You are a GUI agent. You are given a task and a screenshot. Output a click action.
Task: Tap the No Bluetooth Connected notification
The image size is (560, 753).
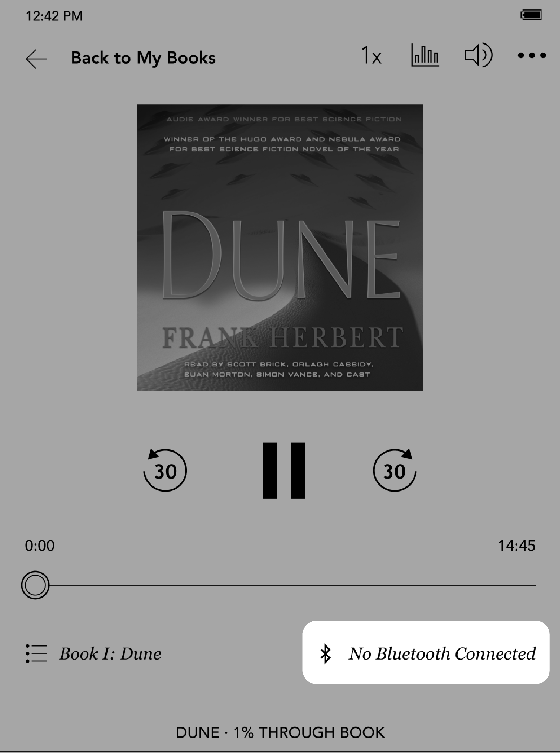[x=425, y=653]
